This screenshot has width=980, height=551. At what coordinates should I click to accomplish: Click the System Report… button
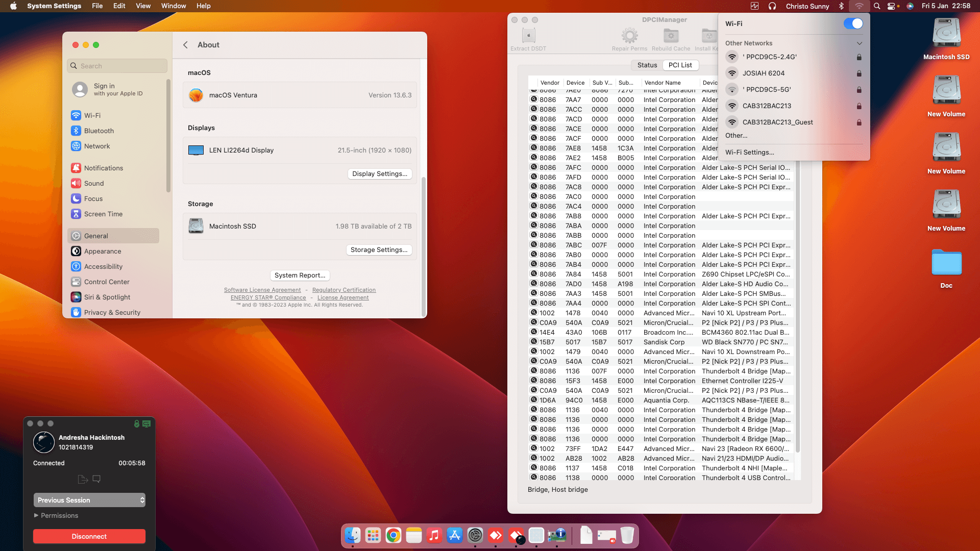coord(300,275)
